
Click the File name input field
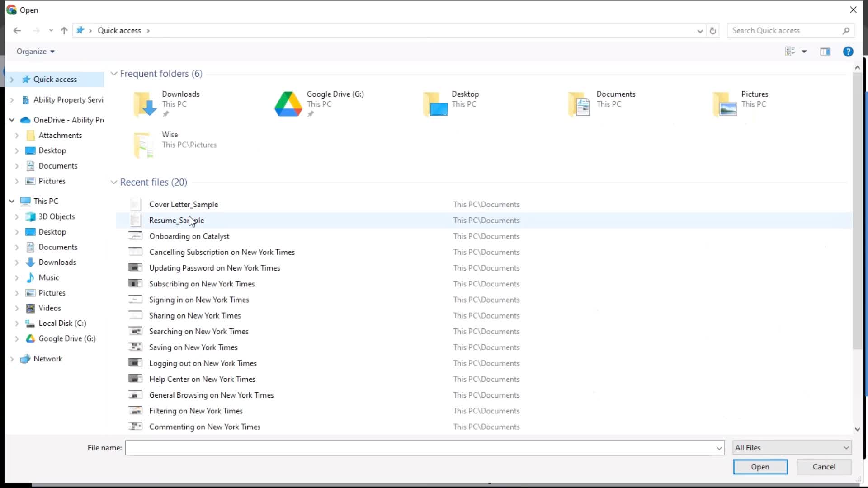(424, 447)
